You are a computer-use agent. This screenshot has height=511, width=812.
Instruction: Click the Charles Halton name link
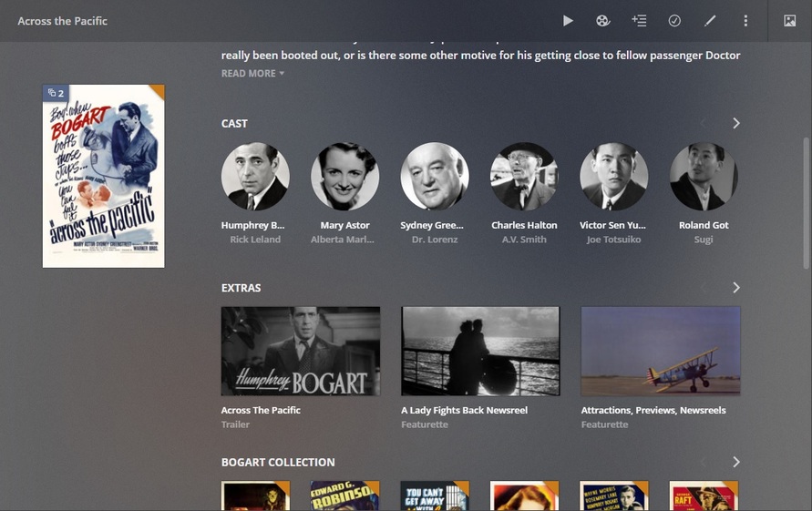524,225
